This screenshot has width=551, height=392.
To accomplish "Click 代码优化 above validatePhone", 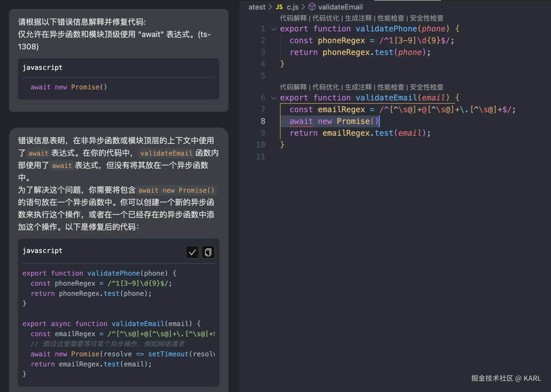I will click(x=326, y=18).
